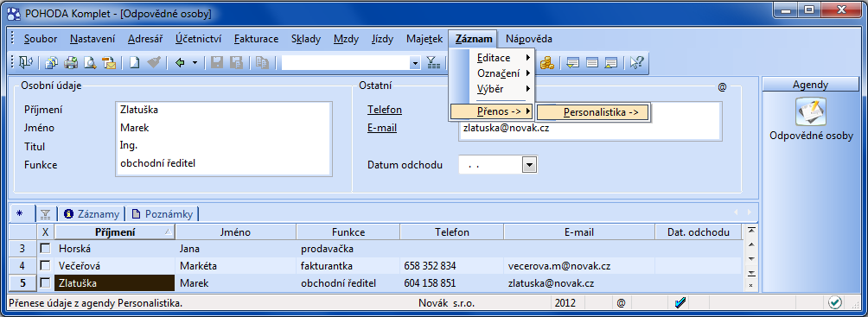Tick the checkbox for Horská row
This screenshot has height=317, width=868.
click(46, 249)
